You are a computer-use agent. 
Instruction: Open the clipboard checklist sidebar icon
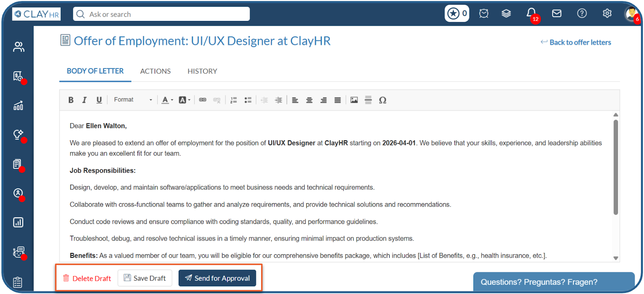(17, 282)
